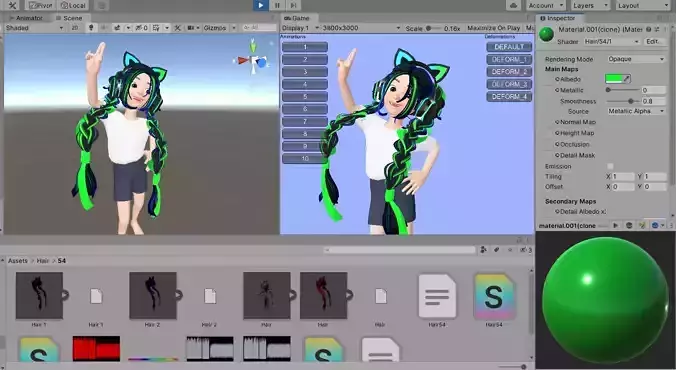
Task: Click the Project window search field
Action: coord(400,250)
